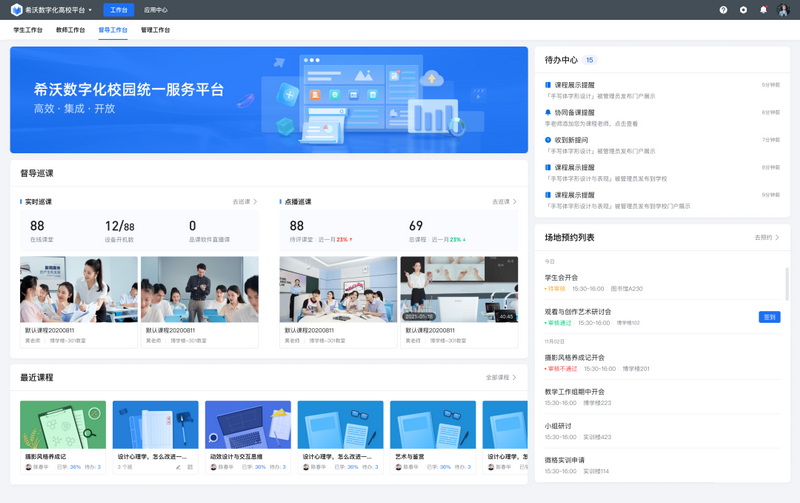Click the 88 待评课堂 statistic
Image resolution: width=800 pixels, height=503 pixels.
321,231
